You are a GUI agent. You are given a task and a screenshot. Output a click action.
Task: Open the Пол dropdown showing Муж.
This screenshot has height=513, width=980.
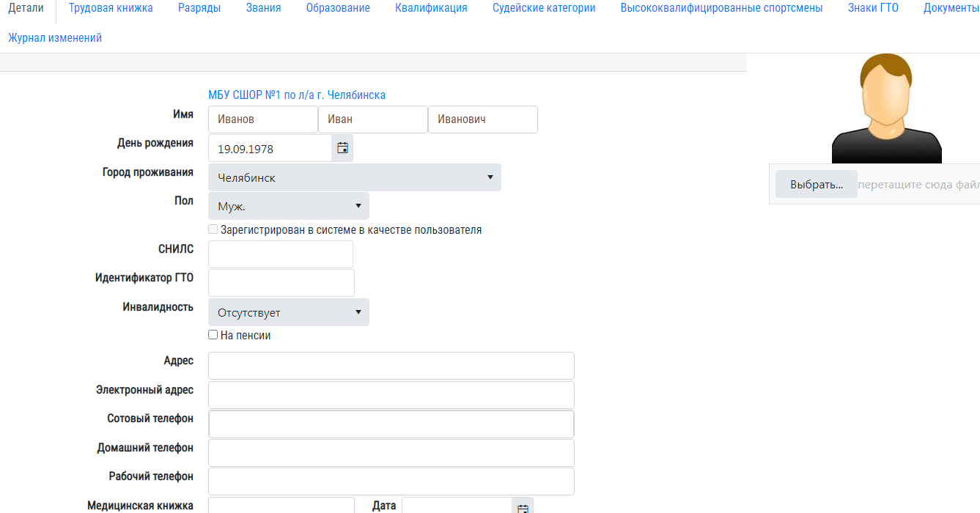(x=289, y=206)
